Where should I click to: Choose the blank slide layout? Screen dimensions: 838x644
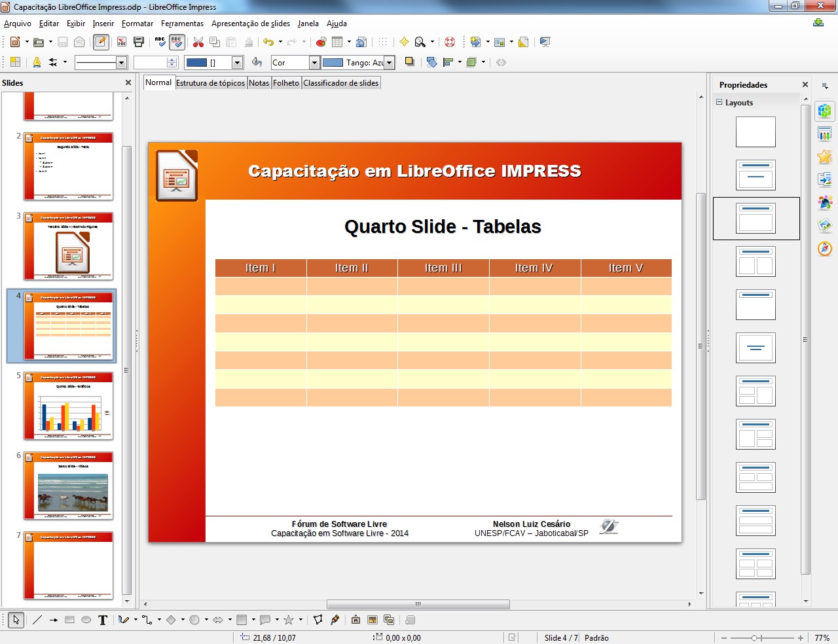pyautogui.click(x=756, y=132)
